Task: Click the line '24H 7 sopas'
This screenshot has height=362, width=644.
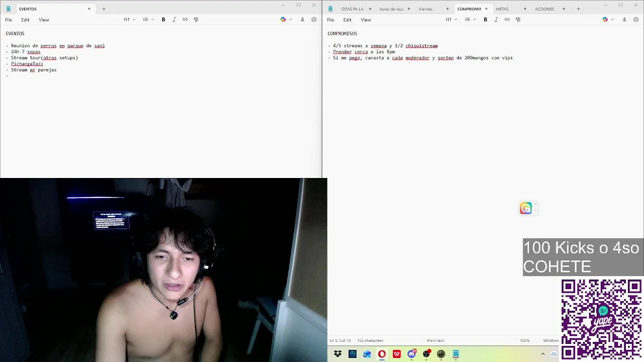Action: pos(26,52)
